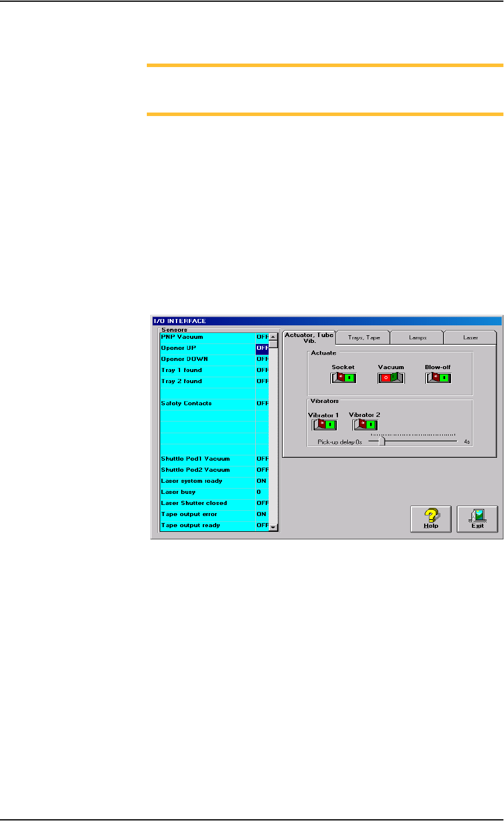
Task: Select the Actuator, Tube Vib. tab
Action: 309,338
